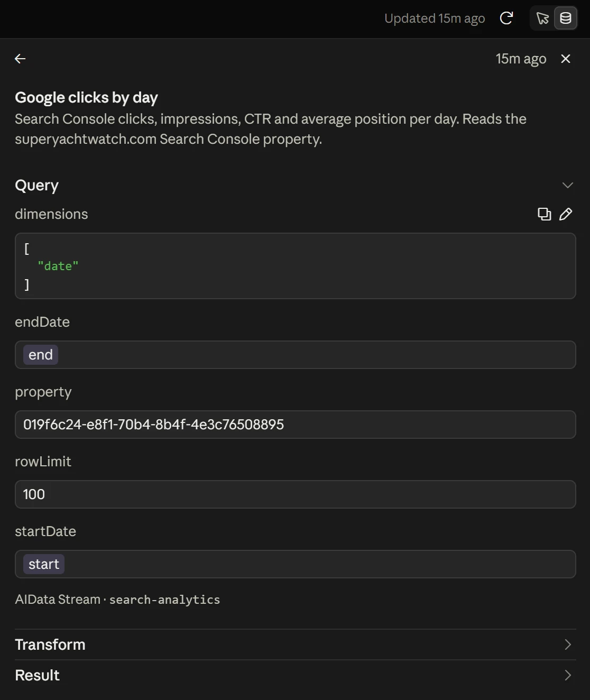Viewport: 590px width, 700px height.
Task: Click the 'Updated 15m ago' status text
Action: [x=435, y=19]
